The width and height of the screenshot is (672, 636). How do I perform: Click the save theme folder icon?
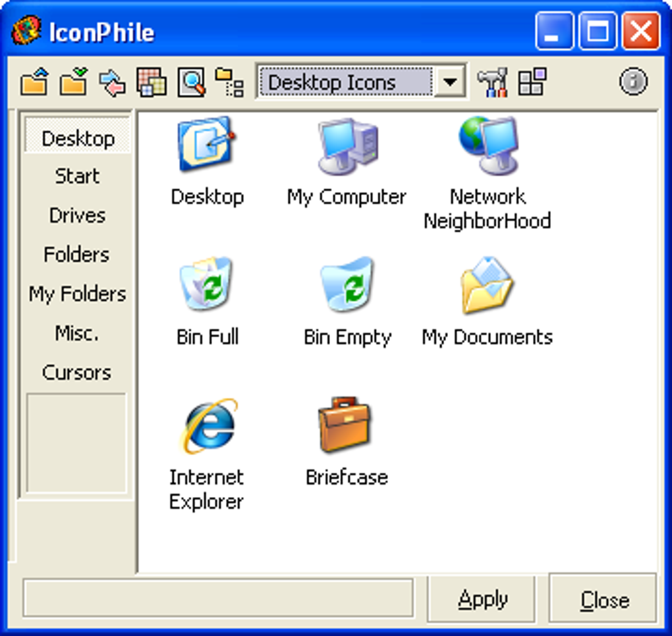tap(74, 82)
